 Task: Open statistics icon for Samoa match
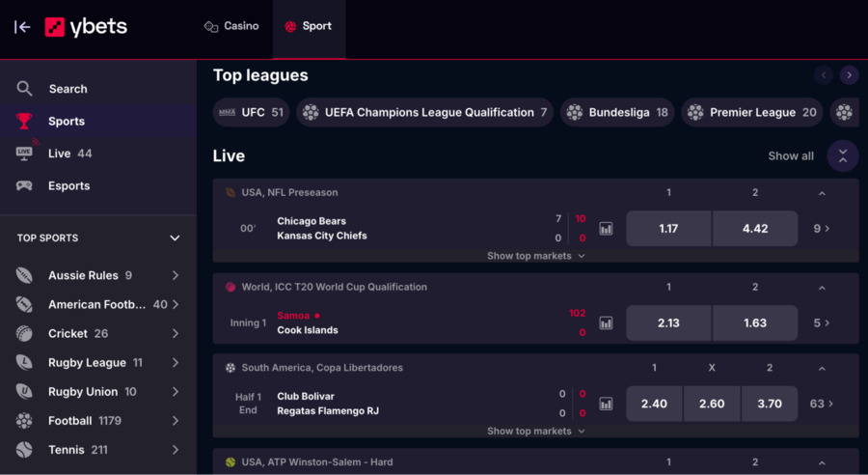[x=606, y=323]
